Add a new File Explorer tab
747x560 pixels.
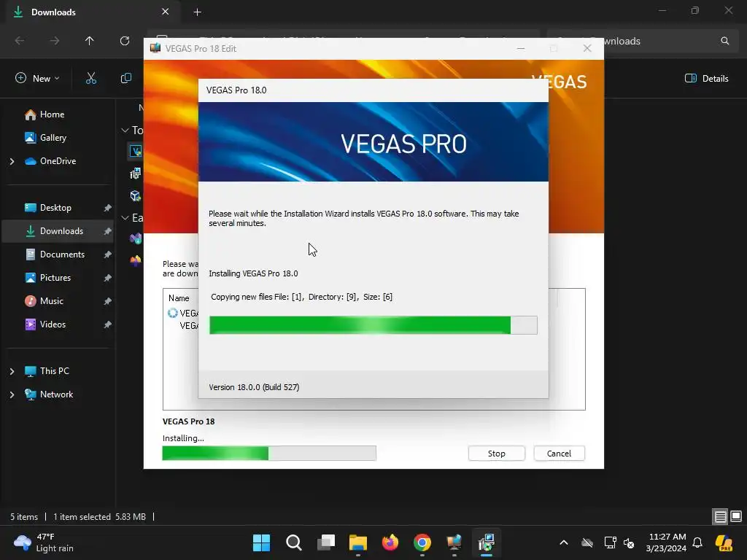pos(197,12)
